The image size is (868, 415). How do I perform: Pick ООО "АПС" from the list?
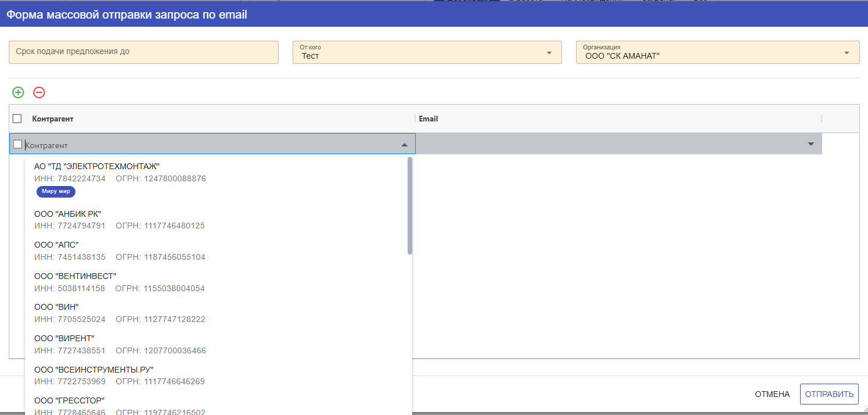tap(56, 245)
